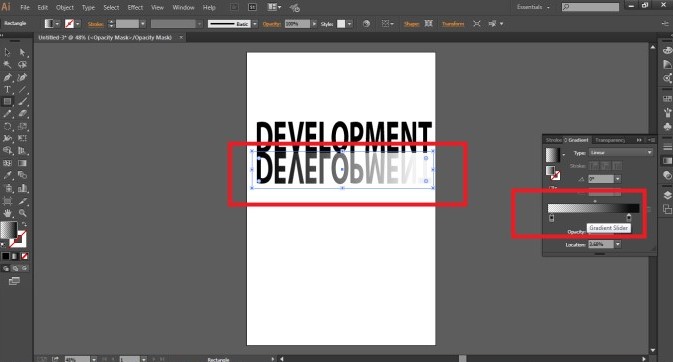This screenshot has width=673, height=362.
Task: Apply the solid Color mode button
Action: click(x=6, y=256)
